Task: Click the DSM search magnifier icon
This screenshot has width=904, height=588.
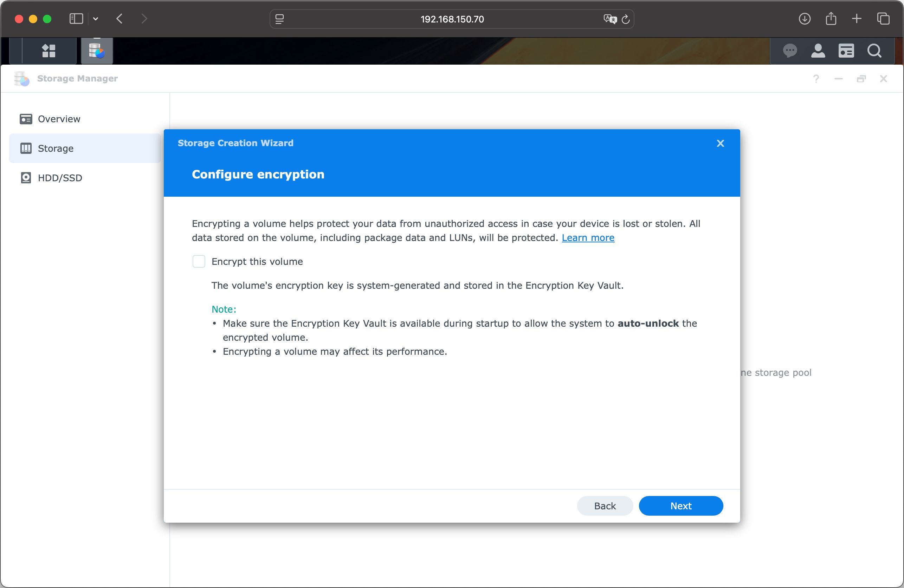Action: [x=874, y=51]
